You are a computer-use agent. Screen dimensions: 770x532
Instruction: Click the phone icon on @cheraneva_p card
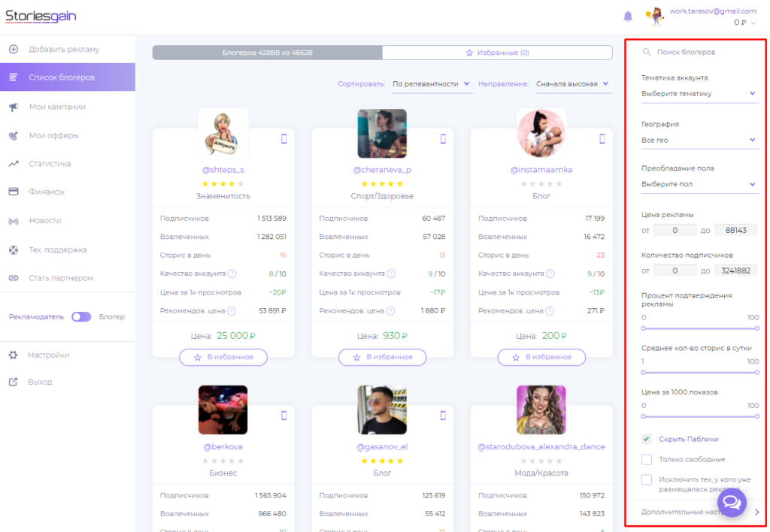coord(443,138)
